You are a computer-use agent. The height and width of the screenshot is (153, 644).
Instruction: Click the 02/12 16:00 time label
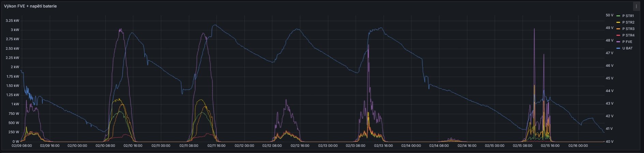300,146
